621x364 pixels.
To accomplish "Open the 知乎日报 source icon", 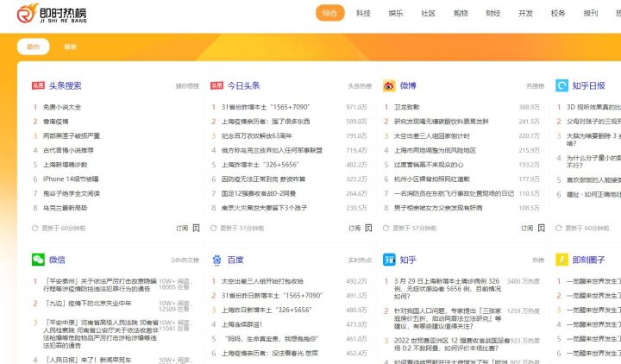I will [561, 85].
